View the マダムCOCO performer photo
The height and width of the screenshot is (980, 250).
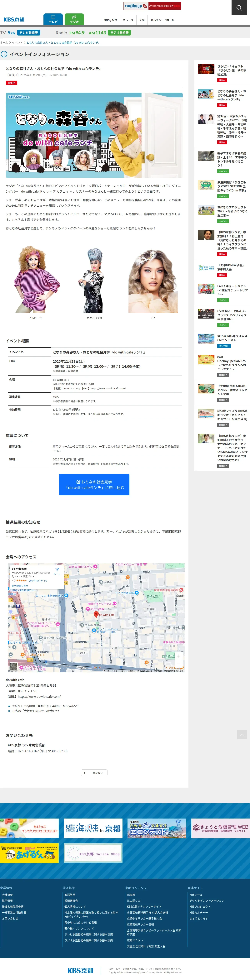pyautogui.click(x=94, y=280)
